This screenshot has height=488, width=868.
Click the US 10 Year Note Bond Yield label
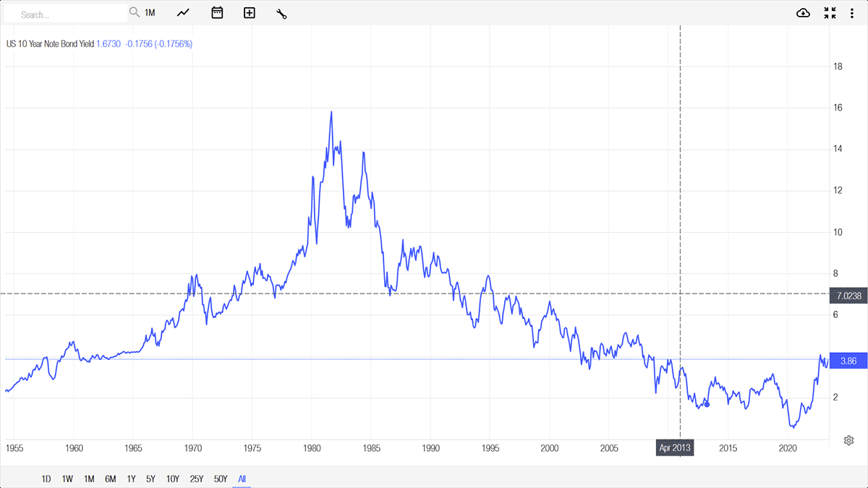[50, 44]
